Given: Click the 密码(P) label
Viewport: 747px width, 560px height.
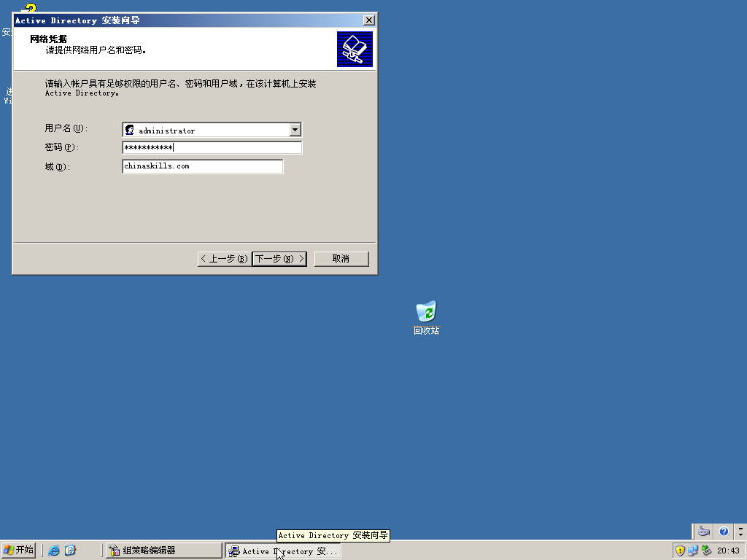Looking at the screenshot, I should click(62, 147).
